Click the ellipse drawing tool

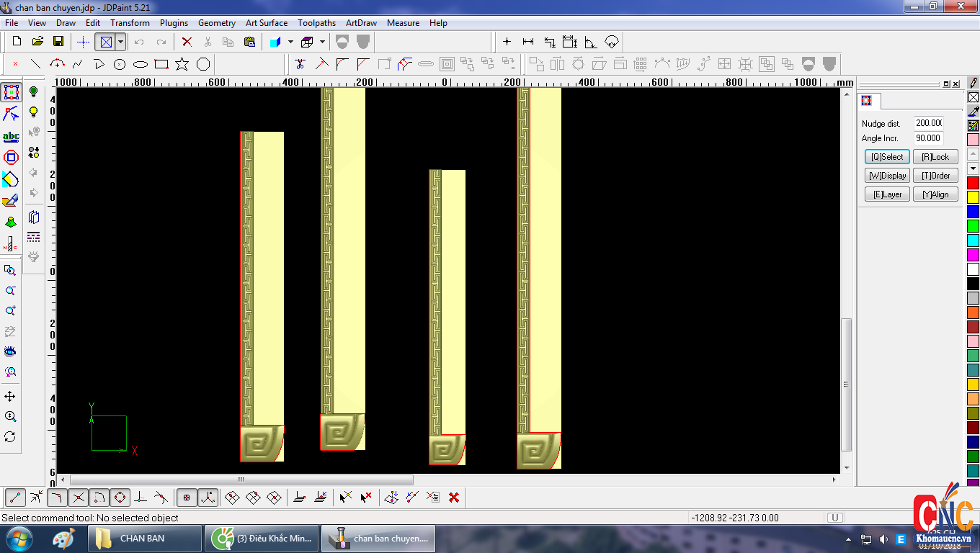click(141, 64)
